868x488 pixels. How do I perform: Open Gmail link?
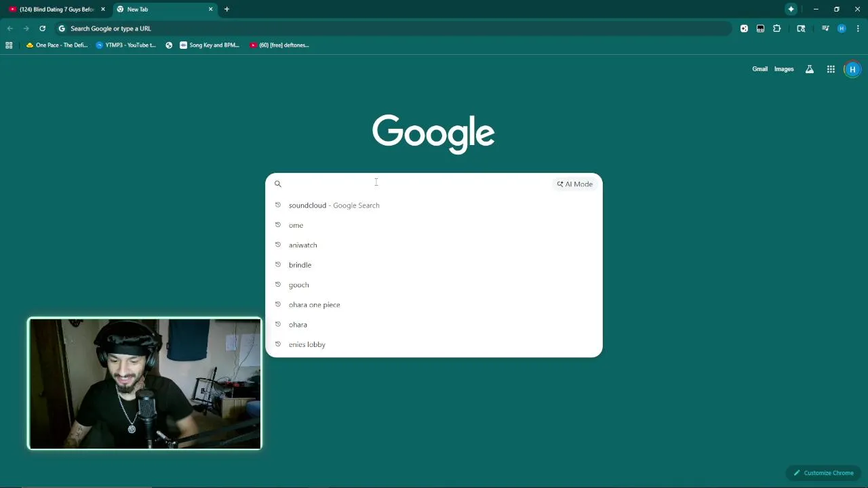click(759, 69)
